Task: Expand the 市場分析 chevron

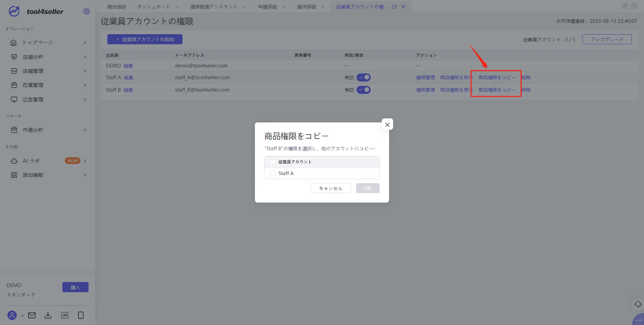Action: point(85,130)
